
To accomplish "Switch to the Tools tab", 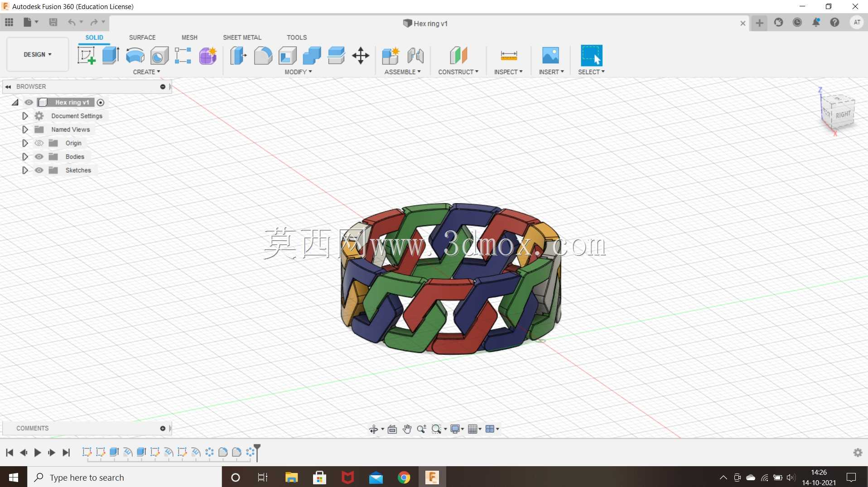I will point(297,38).
